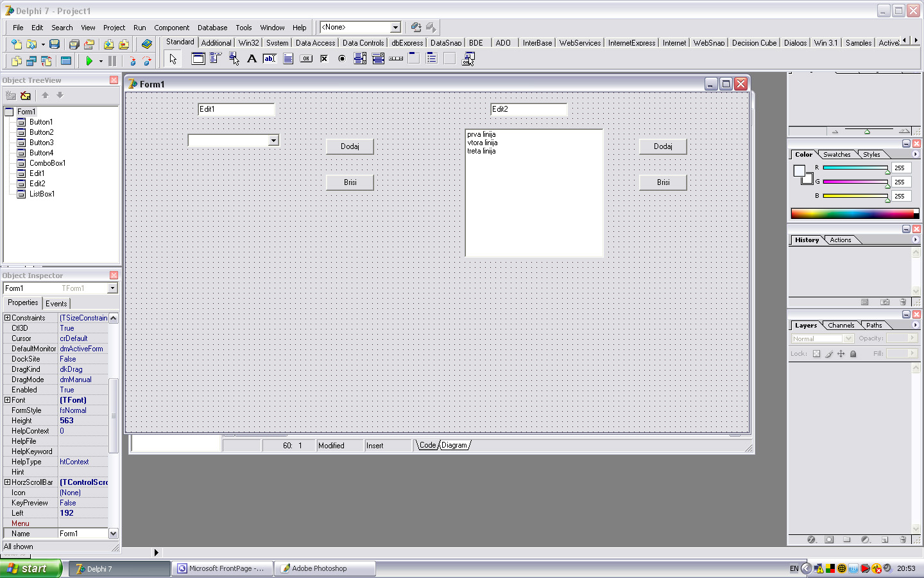This screenshot has height=578, width=924.
Task: Switch to the Events tab in Object Inspector
Action: 56,304
